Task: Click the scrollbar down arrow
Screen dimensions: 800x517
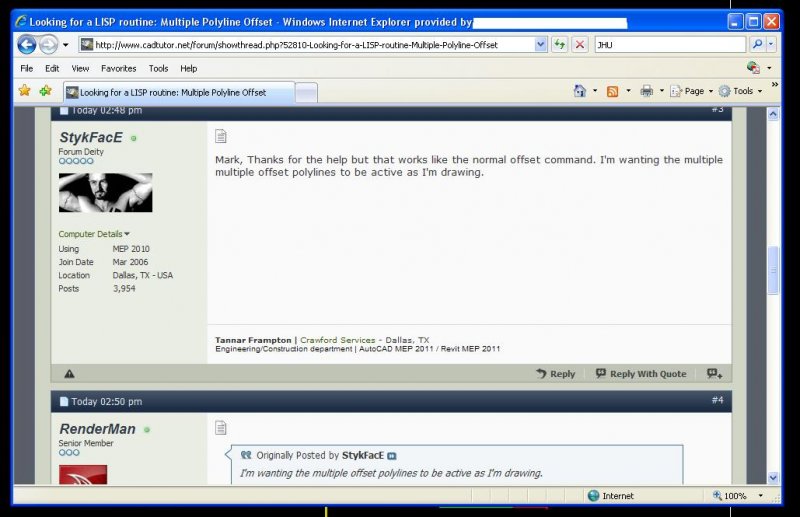Action: [x=773, y=478]
